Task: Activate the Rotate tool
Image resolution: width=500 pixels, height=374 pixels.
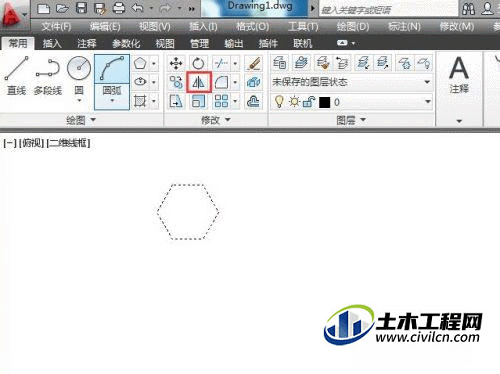Action: pos(198,63)
